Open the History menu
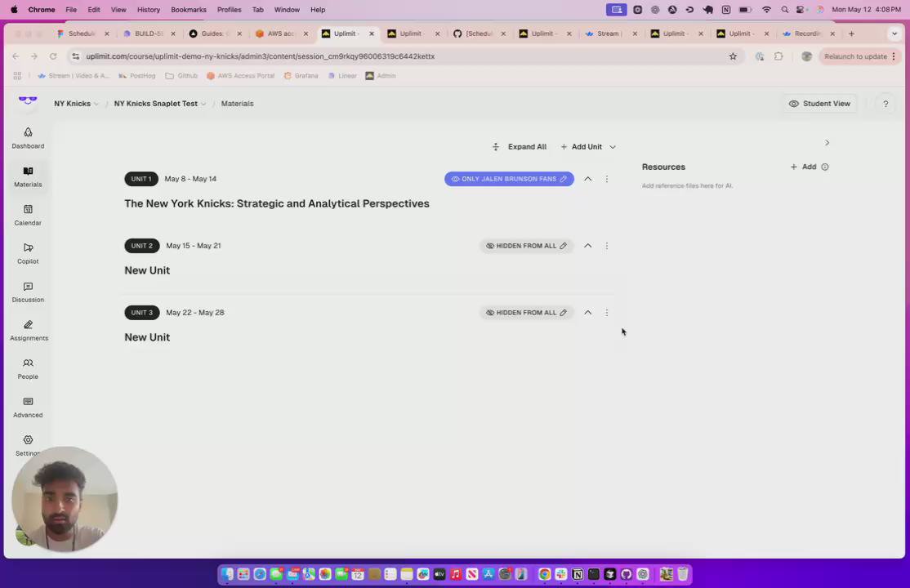The height and width of the screenshot is (588, 910). point(149,10)
